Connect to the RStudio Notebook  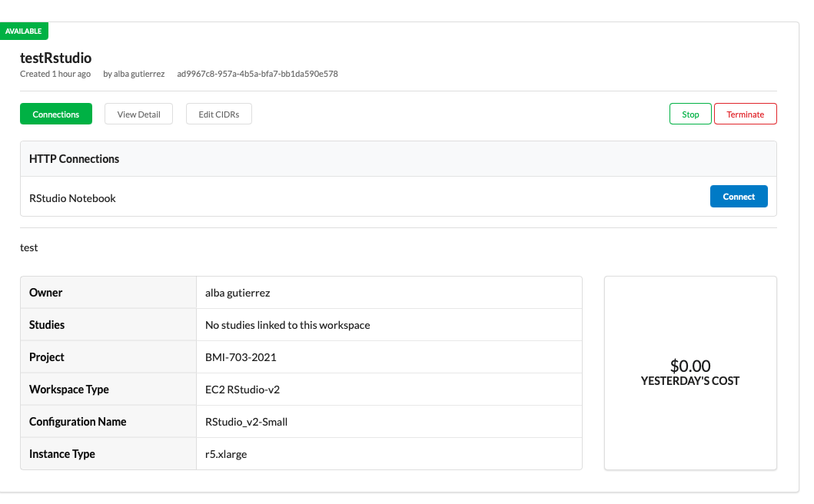tap(738, 196)
